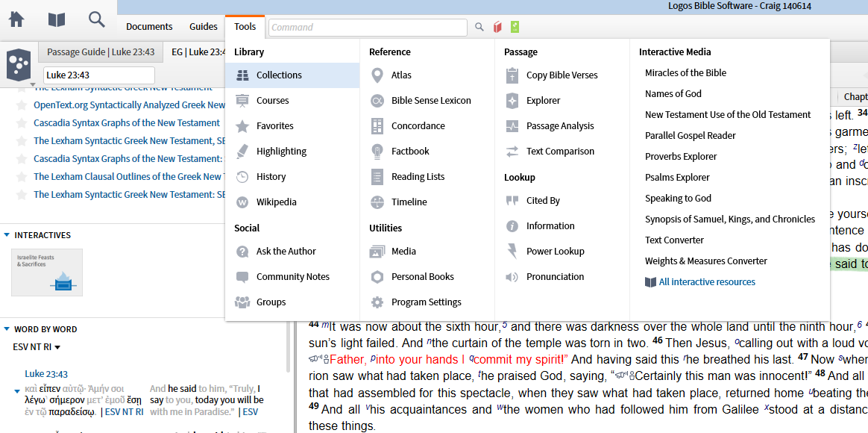Open Lexham Clausal Outlines of the Greek New link
This screenshot has height=433, width=868.
(130, 177)
